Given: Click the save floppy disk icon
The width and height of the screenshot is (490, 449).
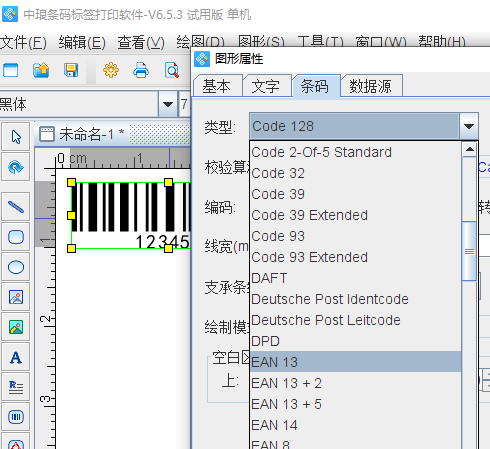Looking at the screenshot, I should pos(71,70).
